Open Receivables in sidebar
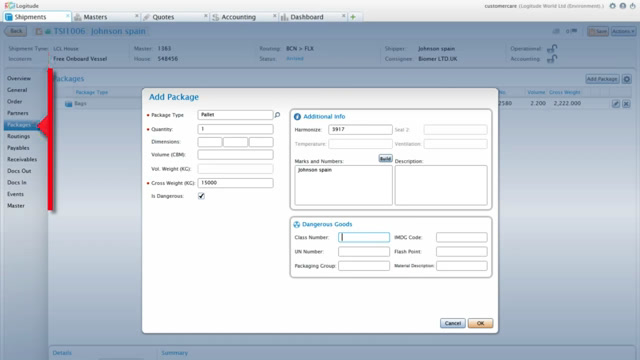The width and height of the screenshot is (640, 360). point(22,159)
